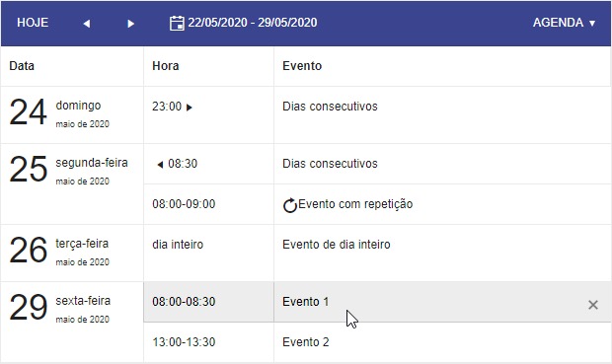Open the date range 22/05/2020 - 29/05/2020
The height and width of the screenshot is (364, 612).
point(253,23)
